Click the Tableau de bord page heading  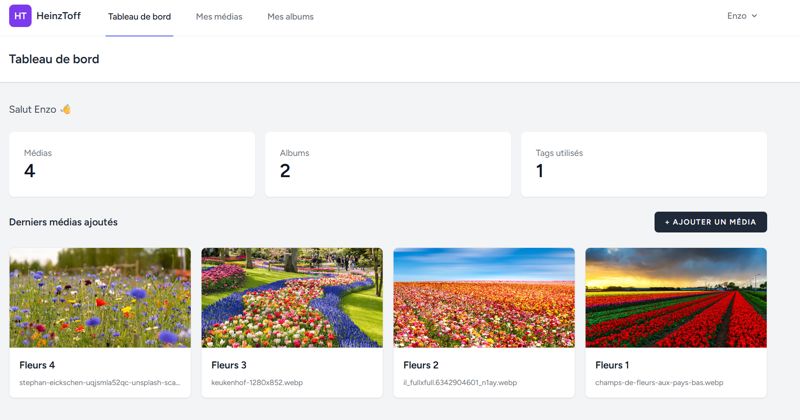pyautogui.click(x=54, y=59)
